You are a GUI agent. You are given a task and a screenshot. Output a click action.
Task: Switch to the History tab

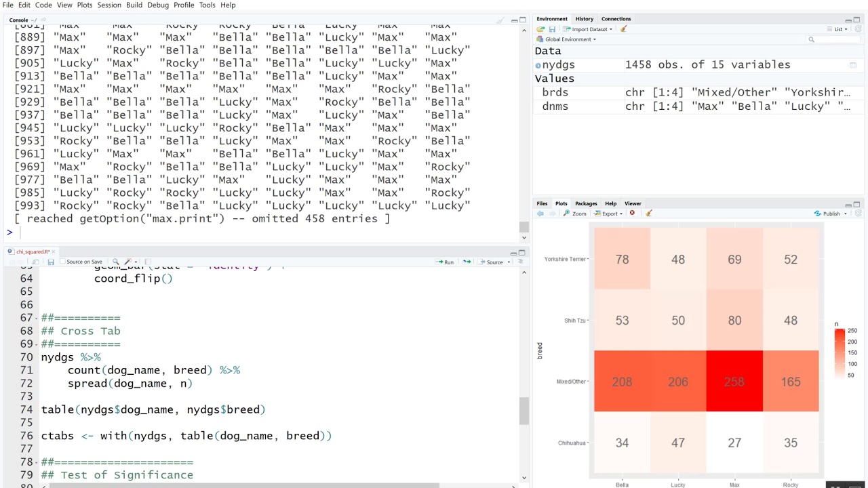(584, 19)
